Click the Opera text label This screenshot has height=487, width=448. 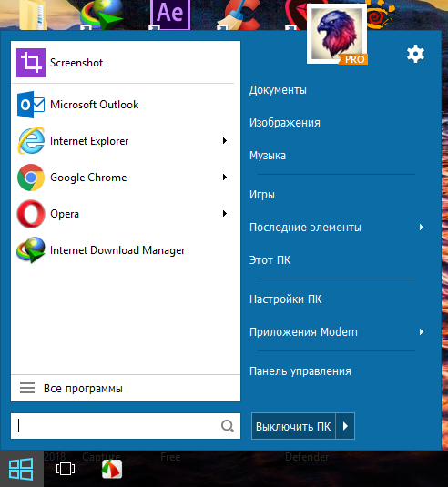pyautogui.click(x=65, y=214)
